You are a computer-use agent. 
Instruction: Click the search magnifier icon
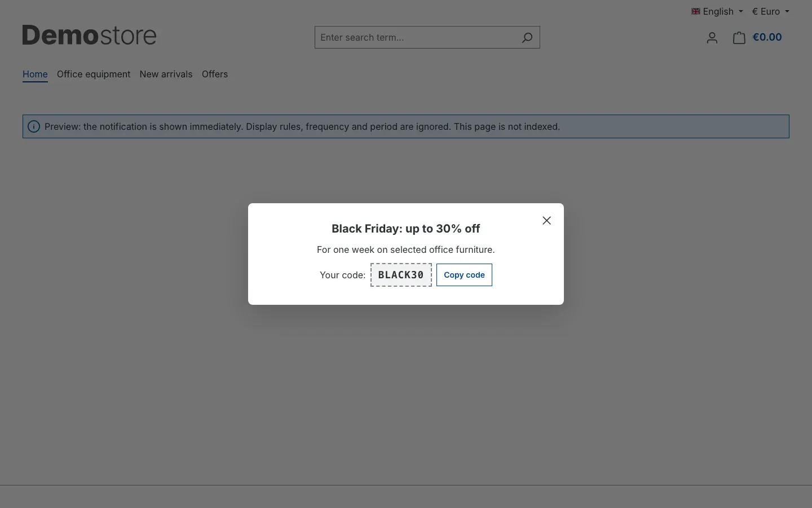click(x=527, y=37)
